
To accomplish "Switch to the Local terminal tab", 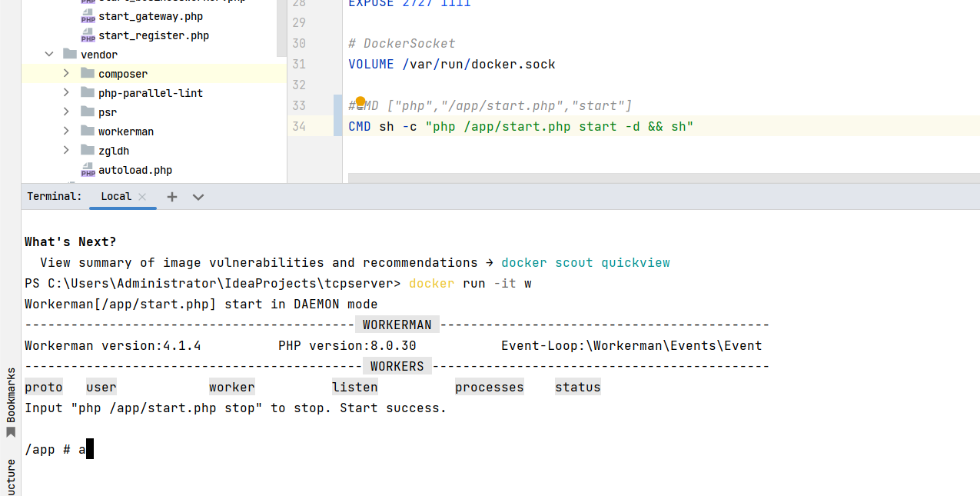I will tap(116, 196).
